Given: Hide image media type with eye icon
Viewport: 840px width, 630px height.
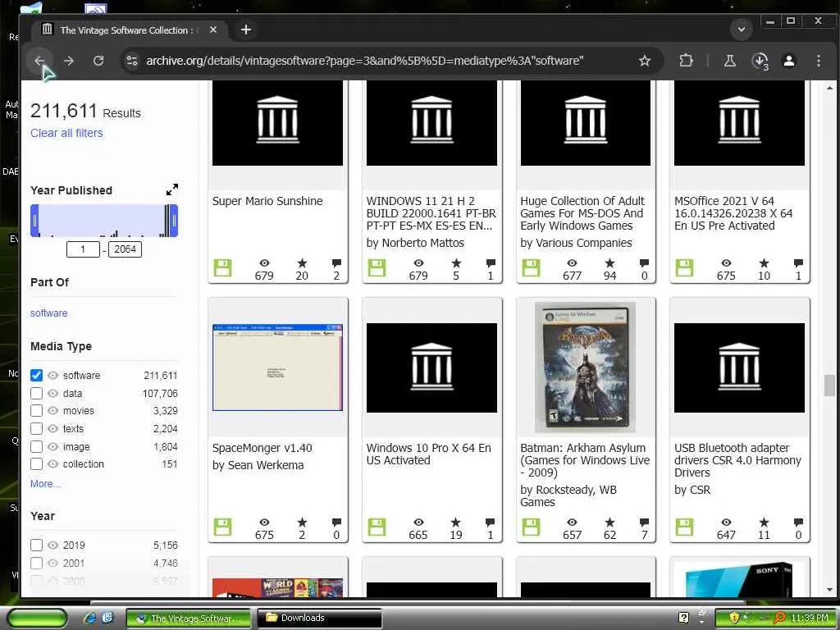Looking at the screenshot, I should (52, 446).
